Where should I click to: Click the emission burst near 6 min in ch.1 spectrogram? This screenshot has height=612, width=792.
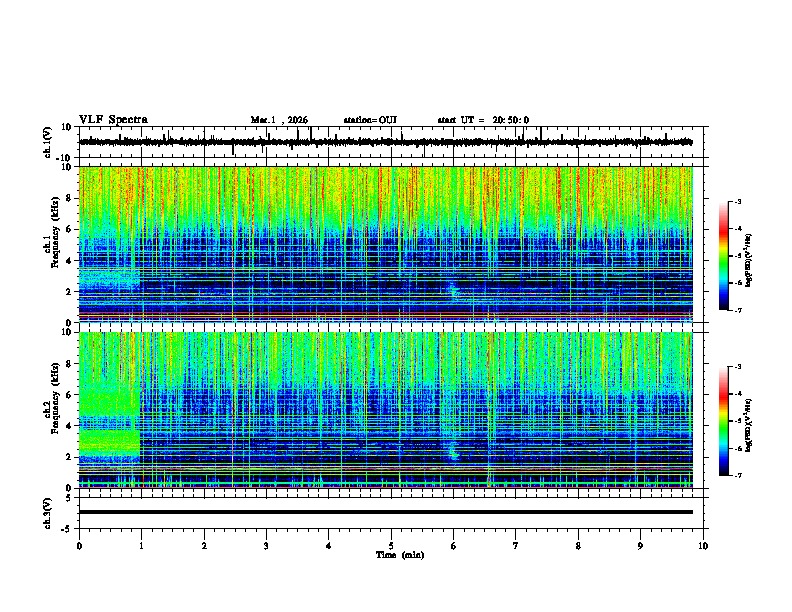pyautogui.click(x=453, y=291)
